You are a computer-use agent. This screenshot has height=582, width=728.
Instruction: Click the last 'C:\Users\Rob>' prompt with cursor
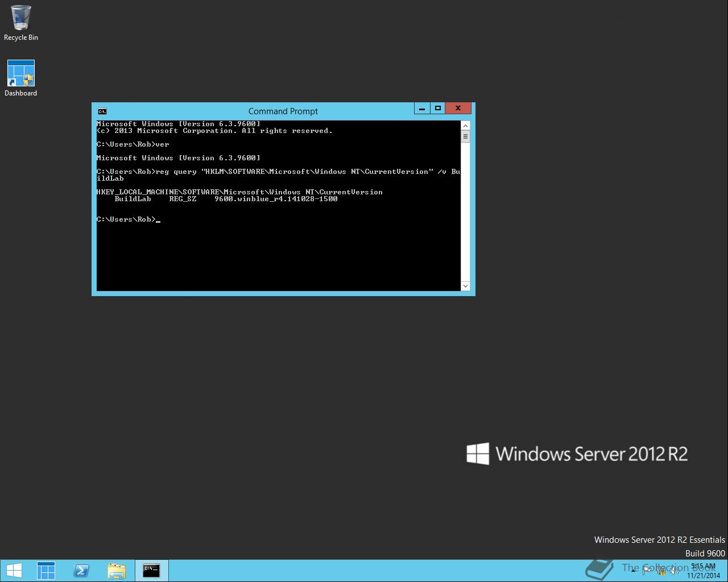(x=129, y=219)
